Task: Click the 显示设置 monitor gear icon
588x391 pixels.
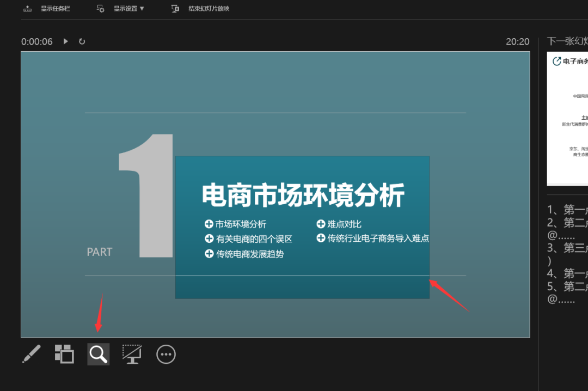Action: pyautogui.click(x=101, y=9)
